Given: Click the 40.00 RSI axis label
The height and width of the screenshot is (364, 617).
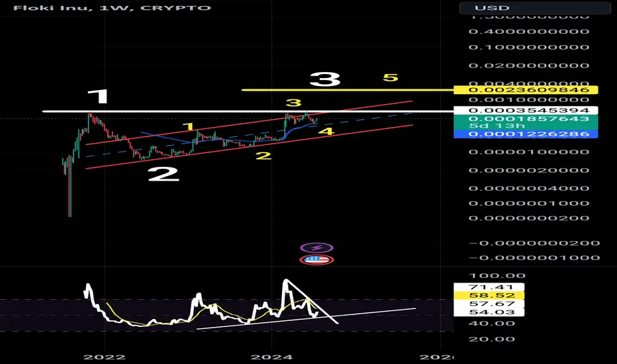Looking at the screenshot, I should [x=492, y=324].
